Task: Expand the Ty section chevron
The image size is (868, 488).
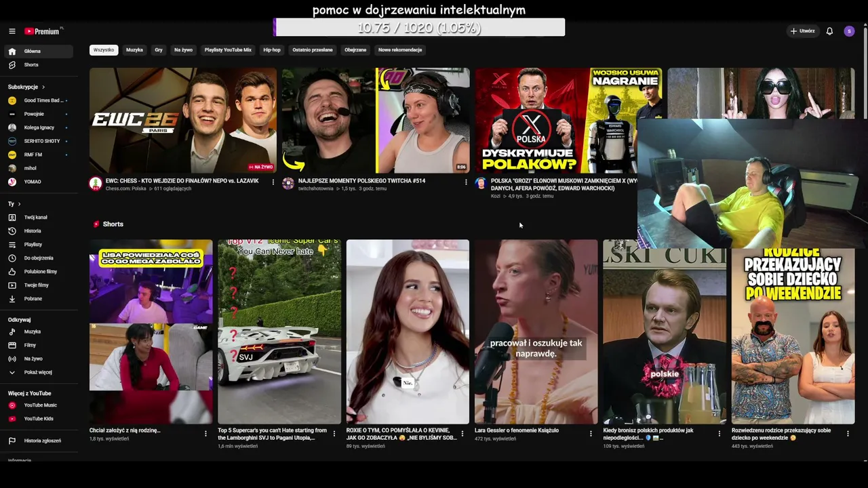Action: point(19,204)
